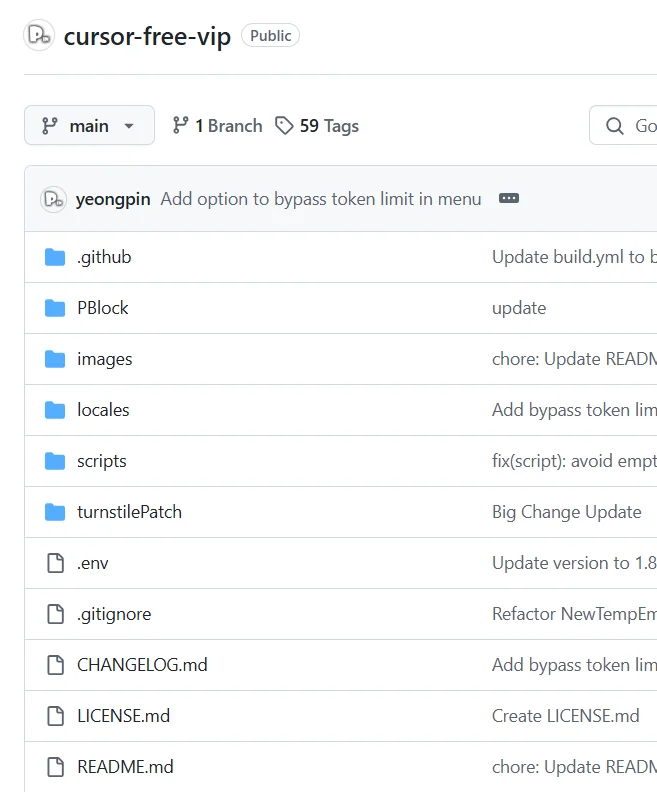This screenshot has height=792, width=657.
Task: Click the Public visibility badge
Action: [x=270, y=35]
